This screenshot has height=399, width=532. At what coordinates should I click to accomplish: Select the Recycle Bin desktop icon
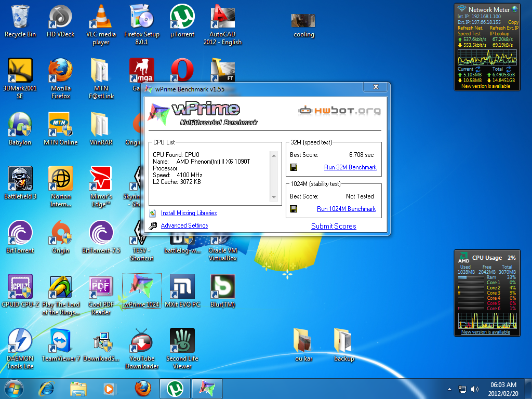[x=20, y=21]
